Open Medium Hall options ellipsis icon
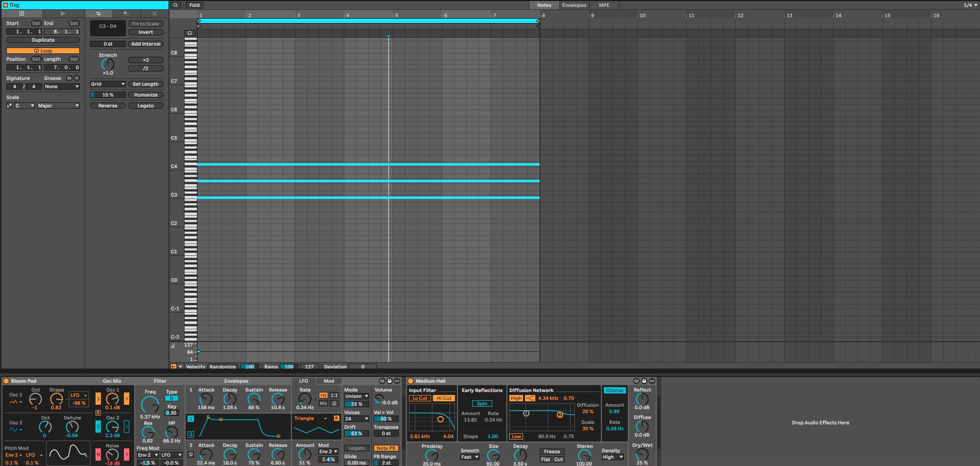This screenshot has width=980, height=466. coord(652,381)
